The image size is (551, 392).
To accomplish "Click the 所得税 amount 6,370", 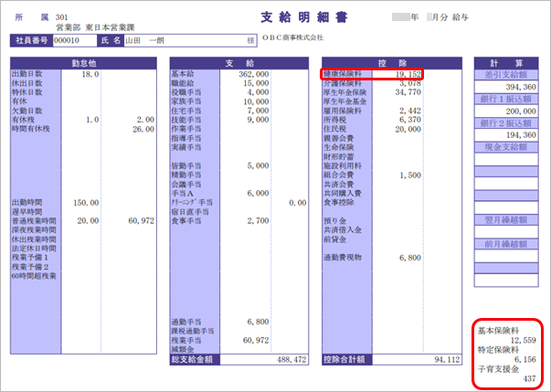I will tap(410, 120).
